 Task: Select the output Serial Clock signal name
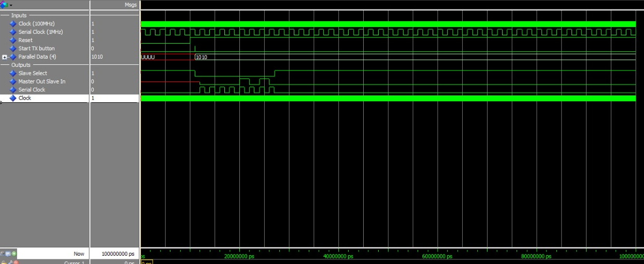(32, 90)
